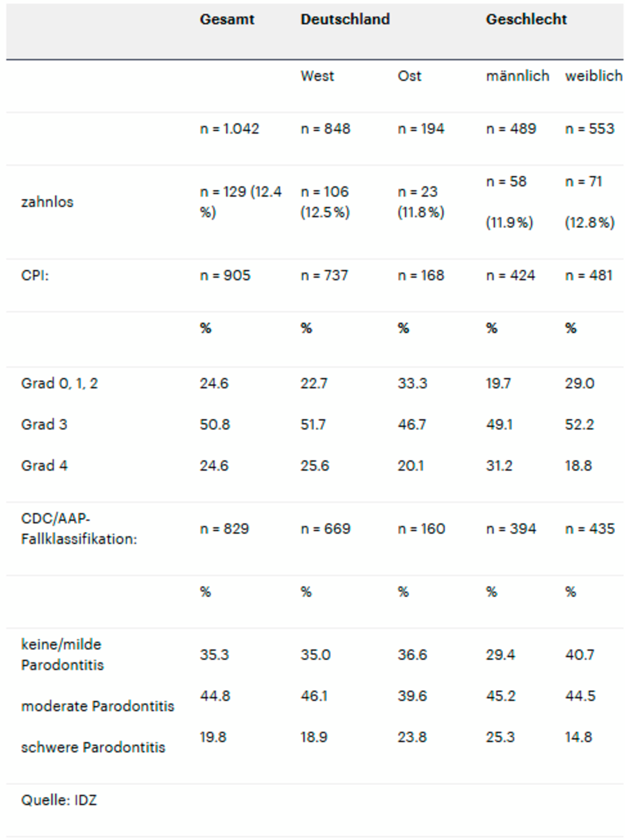The height and width of the screenshot is (840, 625).
Task: Select schwere Parodontitis row label
Action: click(x=93, y=747)
